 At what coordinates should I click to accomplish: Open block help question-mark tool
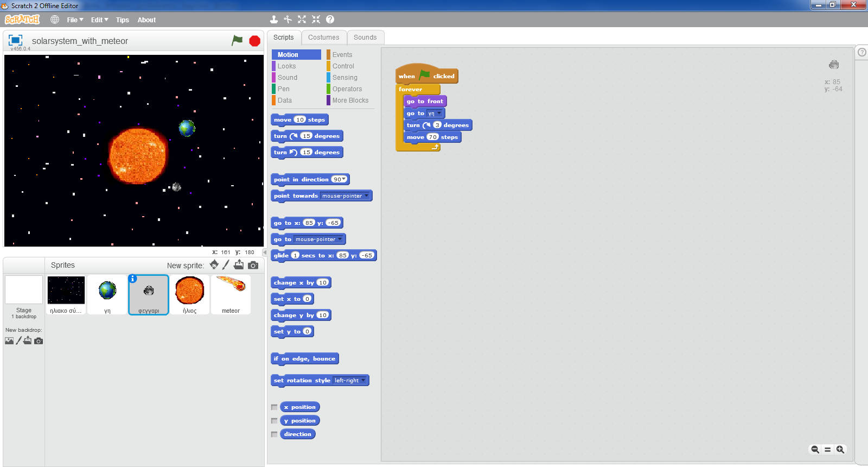point(330,20)
